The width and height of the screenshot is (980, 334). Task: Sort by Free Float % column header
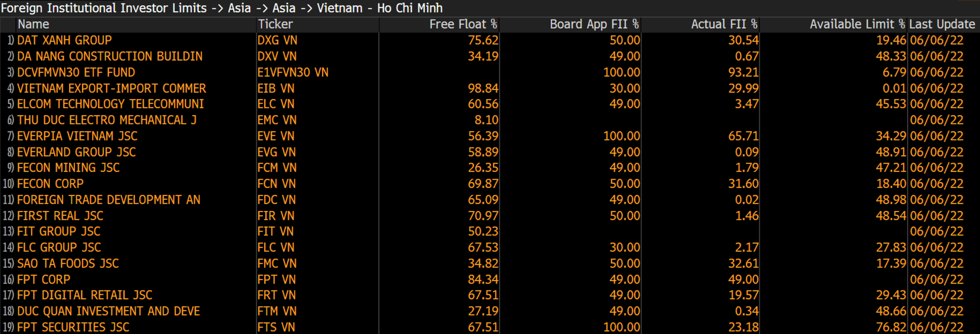tap(463, 24)
